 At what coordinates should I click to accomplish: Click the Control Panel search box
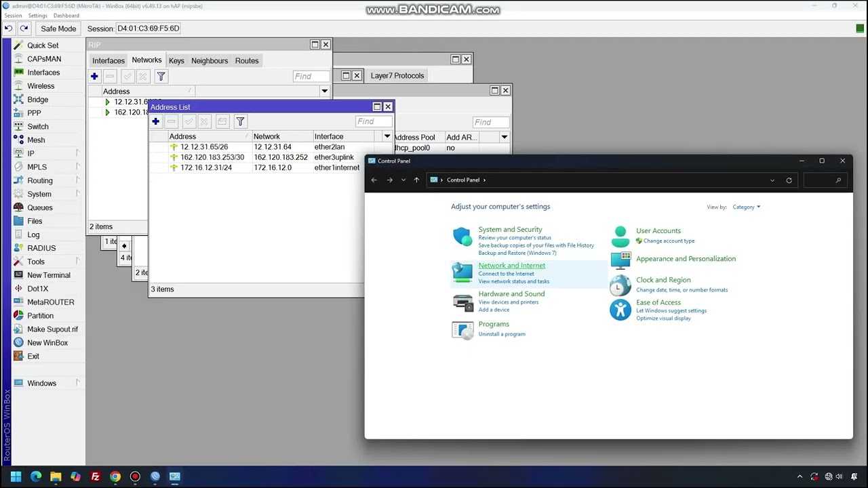824,180
